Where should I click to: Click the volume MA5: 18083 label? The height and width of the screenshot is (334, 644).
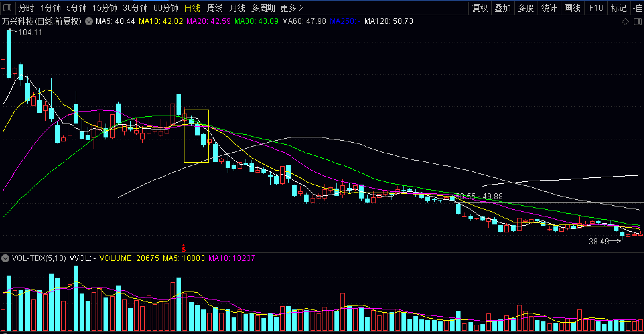coord(184,258)
